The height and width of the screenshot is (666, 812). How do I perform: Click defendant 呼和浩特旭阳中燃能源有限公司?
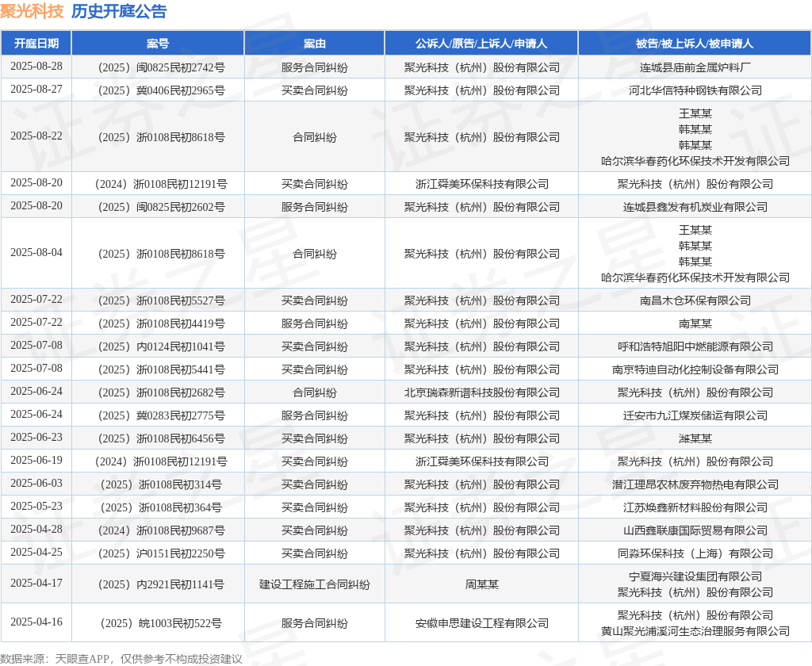695,346
